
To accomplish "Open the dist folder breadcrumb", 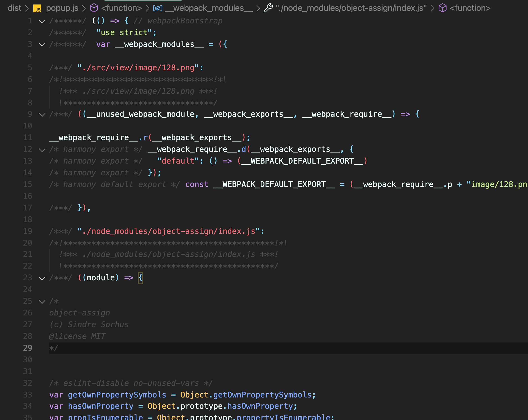I will click(x=14, y=8).
